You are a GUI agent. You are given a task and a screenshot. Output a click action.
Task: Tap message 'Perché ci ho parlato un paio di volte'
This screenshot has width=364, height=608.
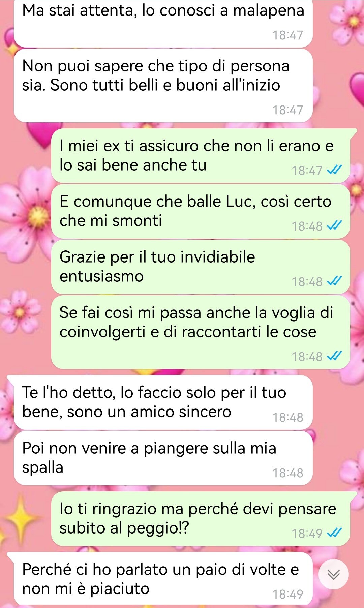(163, 579)
